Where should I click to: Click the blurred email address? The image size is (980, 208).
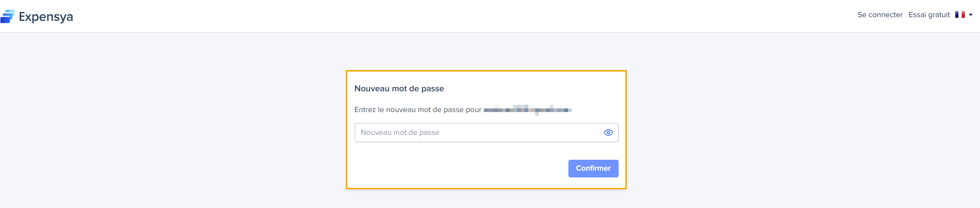point(527,109)
